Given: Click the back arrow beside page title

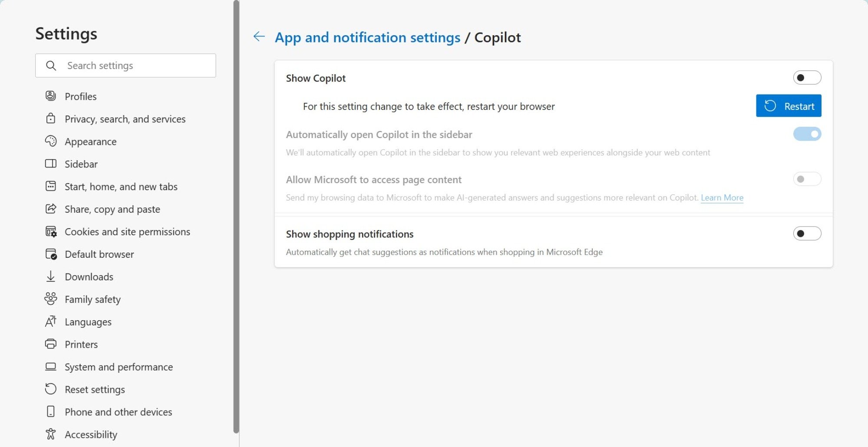Looking at the screenshot, I should click(x=259, y=36).
